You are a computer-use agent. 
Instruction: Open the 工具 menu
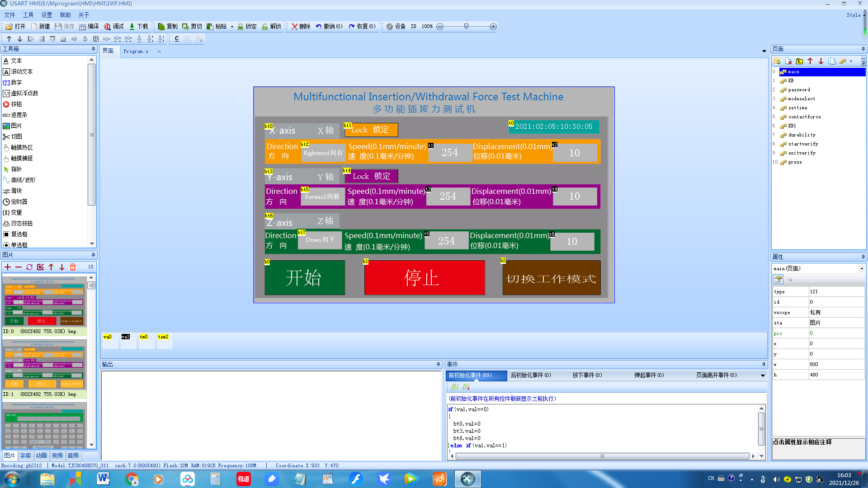pos(28,15)
